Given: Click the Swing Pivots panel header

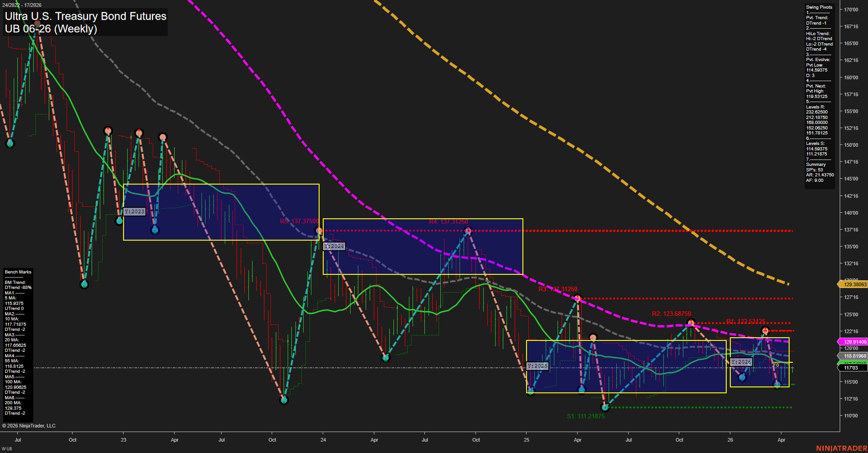Looking at the screenshot, I should click(x=819, y=7).
